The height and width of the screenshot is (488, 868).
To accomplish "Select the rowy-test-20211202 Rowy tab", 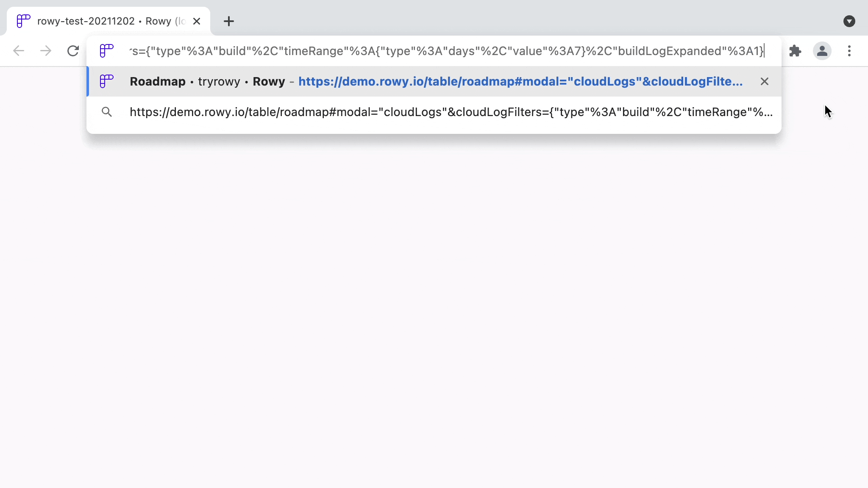I will [108, 21].
